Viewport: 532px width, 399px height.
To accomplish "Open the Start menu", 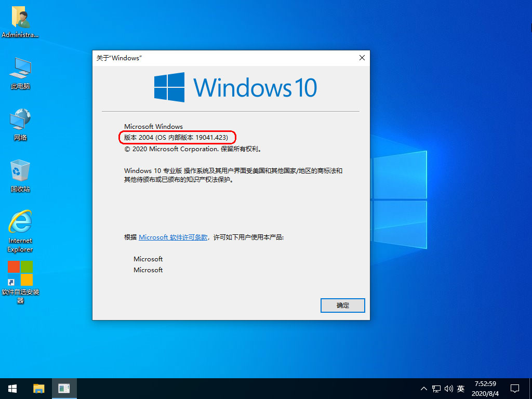I will [x=12, y=388].
